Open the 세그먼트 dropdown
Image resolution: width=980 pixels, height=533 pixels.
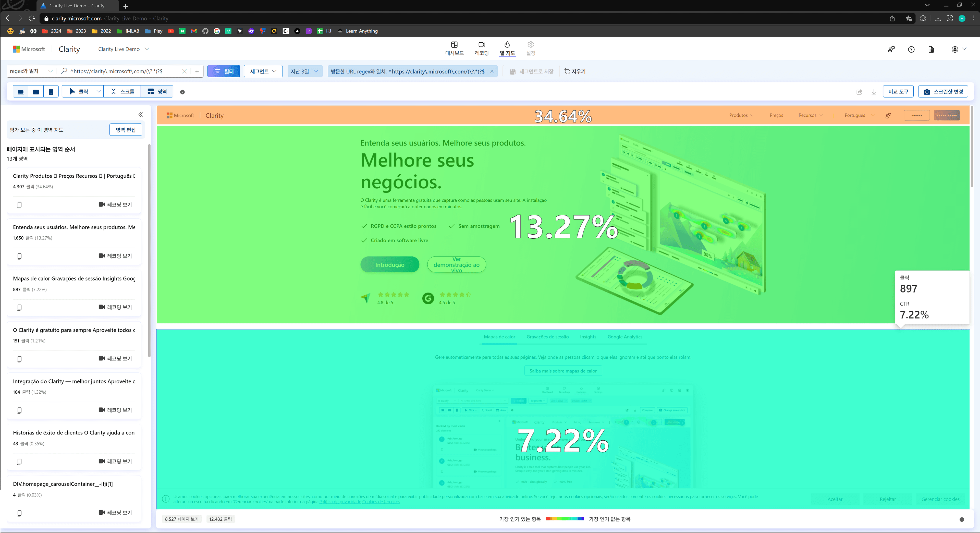click(x=263, y=71)
